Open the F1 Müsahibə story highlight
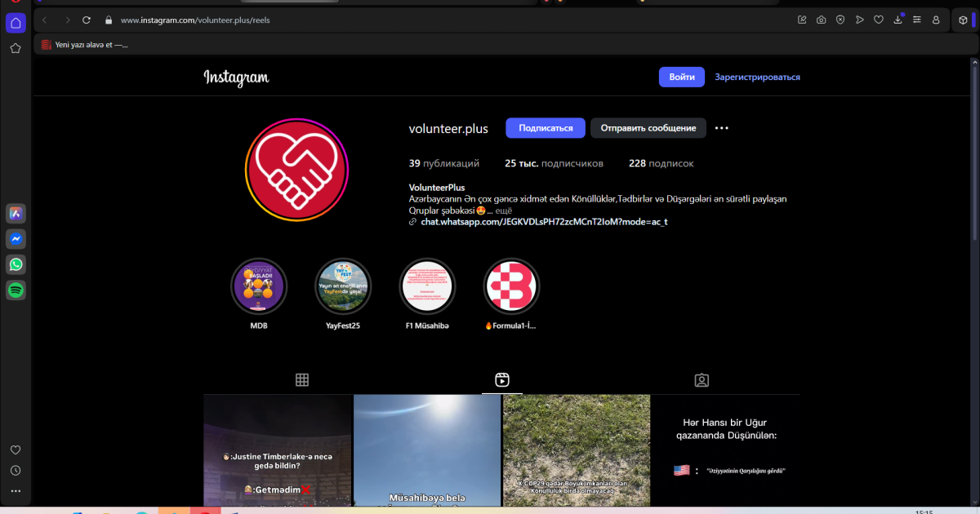980x514 pixels. tap(427, 286)
